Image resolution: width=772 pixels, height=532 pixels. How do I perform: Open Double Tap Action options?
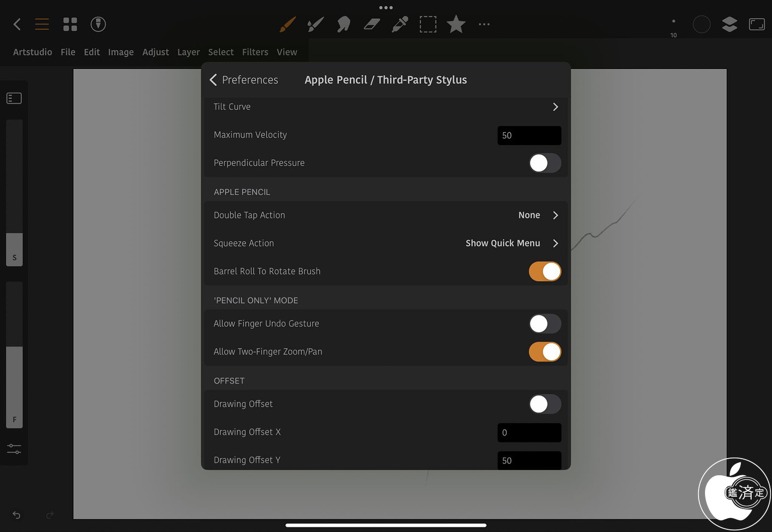point(385,215)
